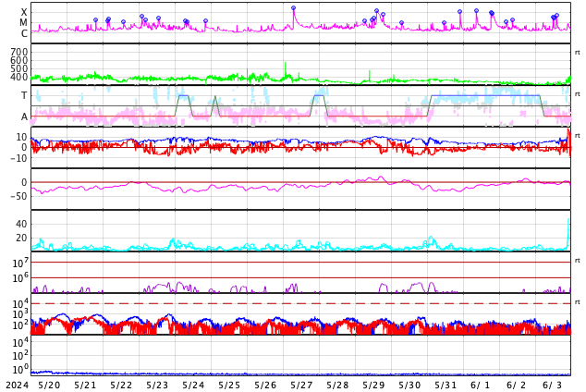This screenshot has width=586, height=392.
Task: Select the 5/20 date label
Action: pos(49,385)
